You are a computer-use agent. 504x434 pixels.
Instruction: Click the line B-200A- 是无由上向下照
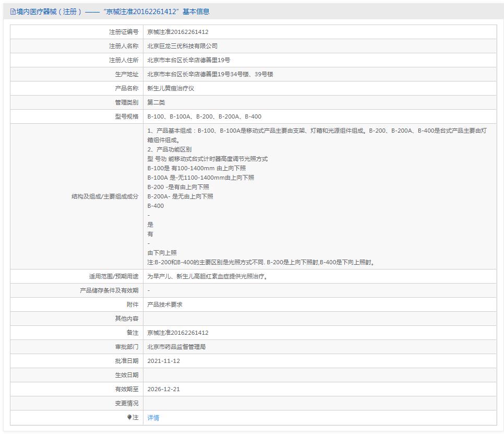point(180,196)
